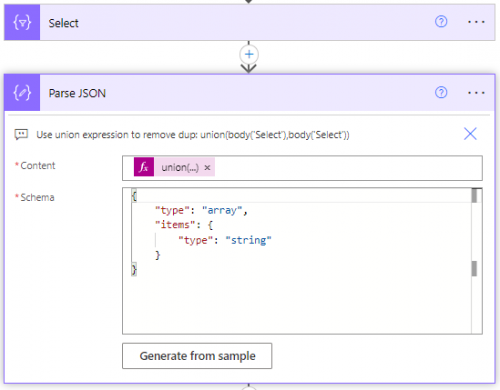Click the "items": { schema line
This screenshot has height=390, width=500.
(184, 225)
